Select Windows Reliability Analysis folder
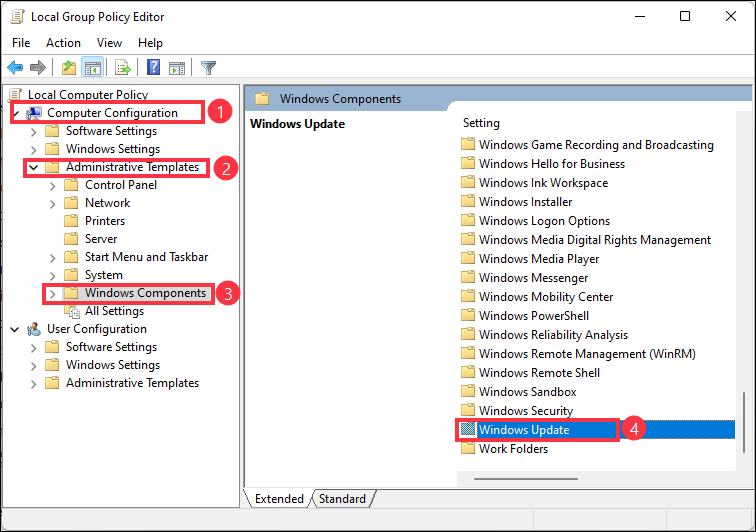Image resolution: width=756 pixels, height=532 pixels. (x=553, y=335)
